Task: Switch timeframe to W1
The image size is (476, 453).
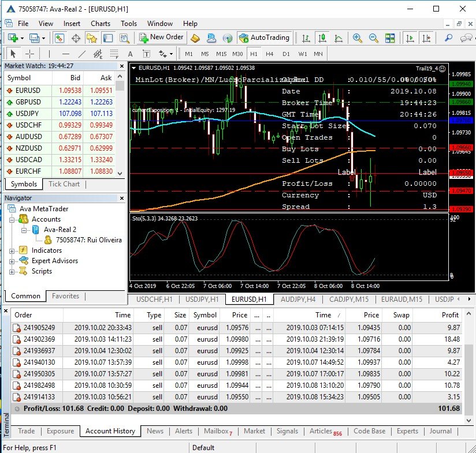Action: tap(302, 54)
